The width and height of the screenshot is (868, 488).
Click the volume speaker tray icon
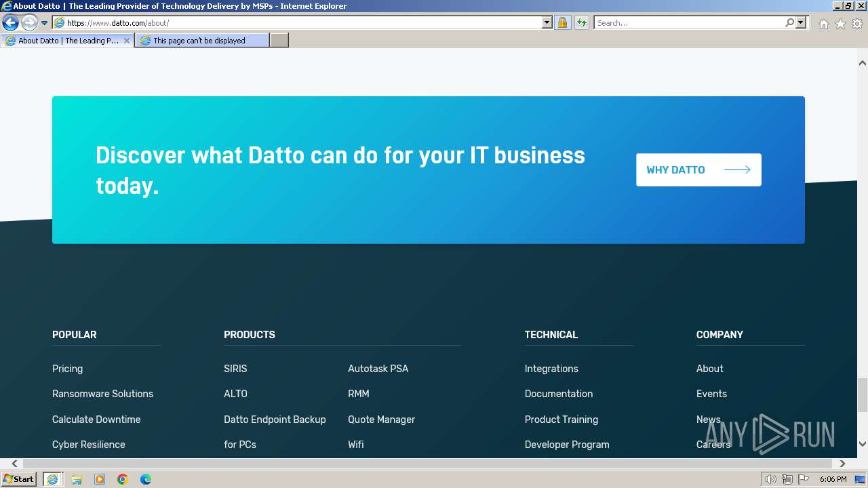tap(771, 479)
